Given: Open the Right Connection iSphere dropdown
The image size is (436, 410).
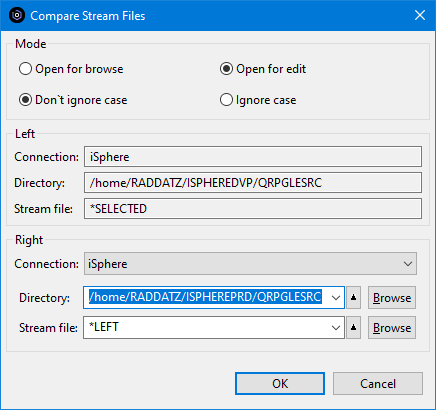Looking at the screenshot, I should 250,264.
